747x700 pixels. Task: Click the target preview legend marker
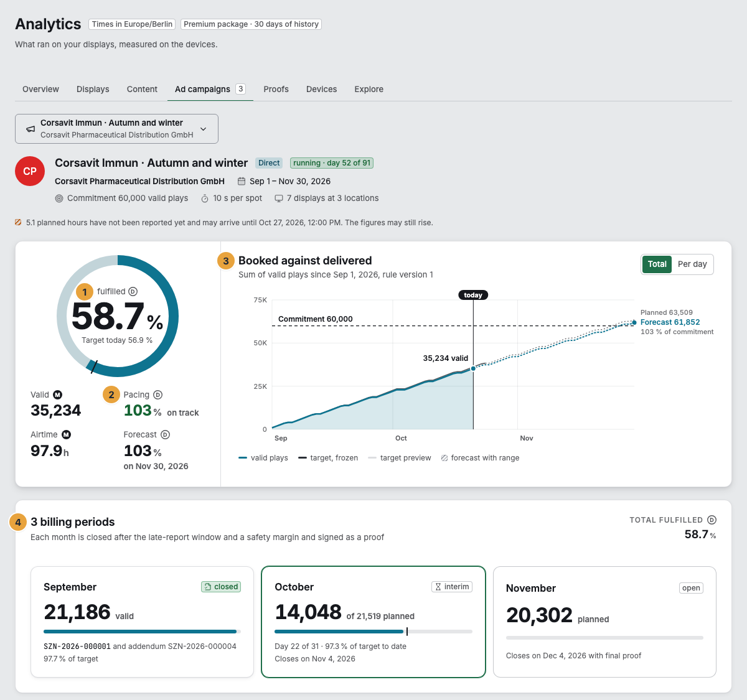point(372,458)
